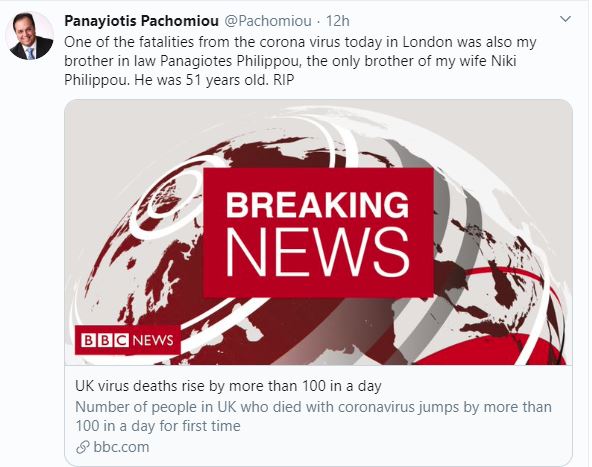Screen dimensions: 592x467
Task: Click the BREAKING NEWS red banner
Action: pyautogui.click(x=318, y=232)
